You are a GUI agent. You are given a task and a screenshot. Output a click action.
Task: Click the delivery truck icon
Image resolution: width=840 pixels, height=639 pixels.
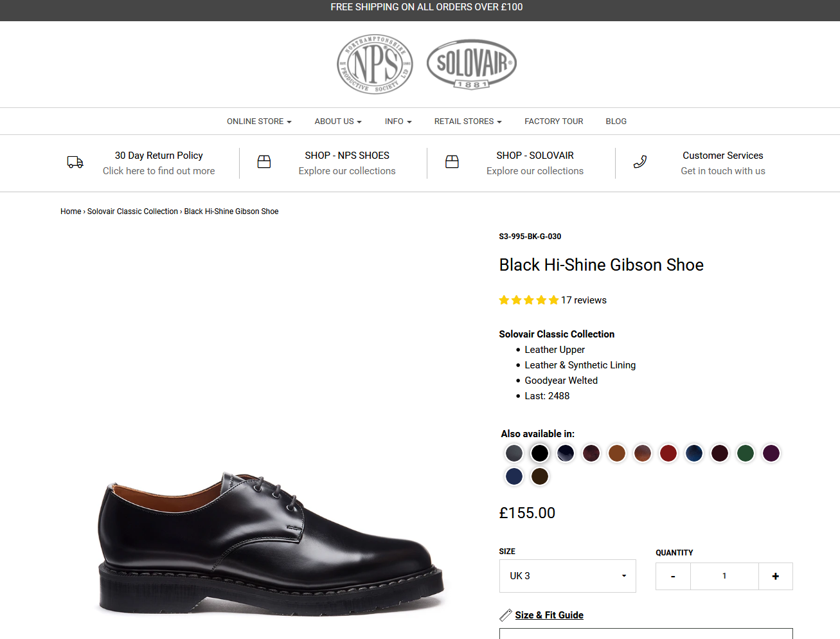pyautogui.click(x=75, y=162)
